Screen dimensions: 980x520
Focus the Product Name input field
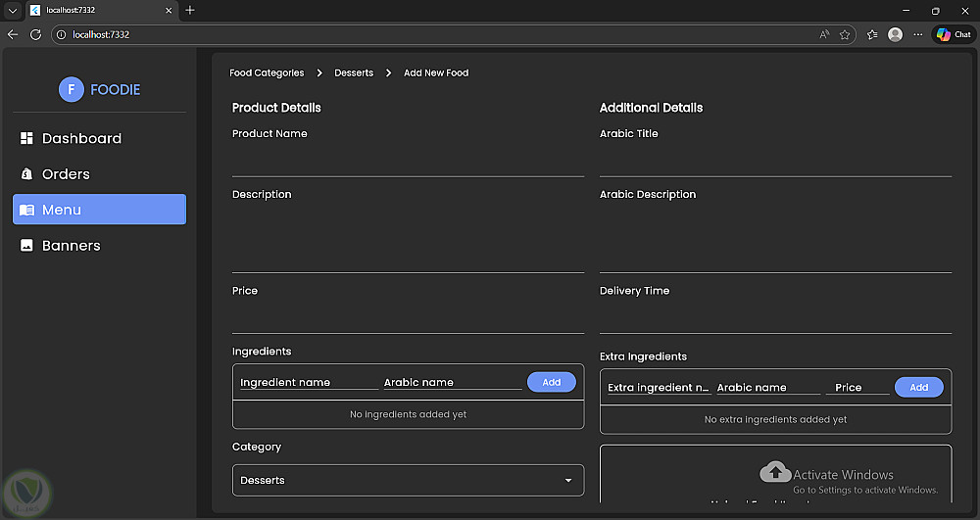tap(408, 161)
